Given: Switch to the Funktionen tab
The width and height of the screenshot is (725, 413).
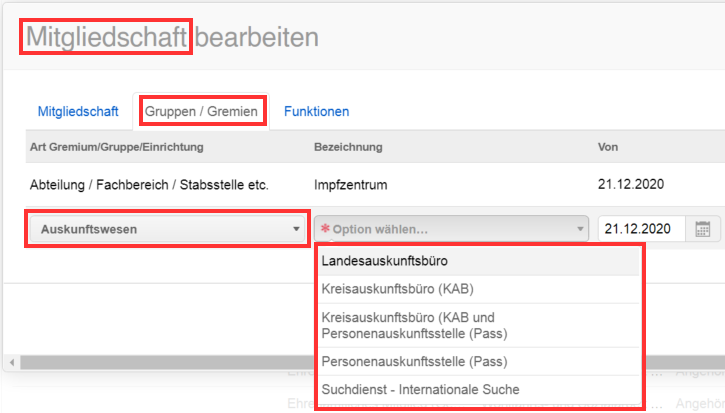Looking at the screenshot, I should (x=316, y=111).
